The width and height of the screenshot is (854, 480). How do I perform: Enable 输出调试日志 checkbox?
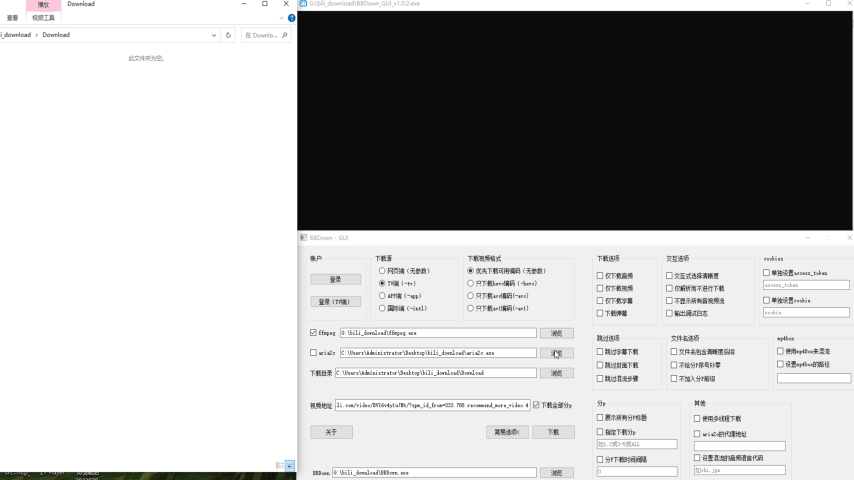669,313
